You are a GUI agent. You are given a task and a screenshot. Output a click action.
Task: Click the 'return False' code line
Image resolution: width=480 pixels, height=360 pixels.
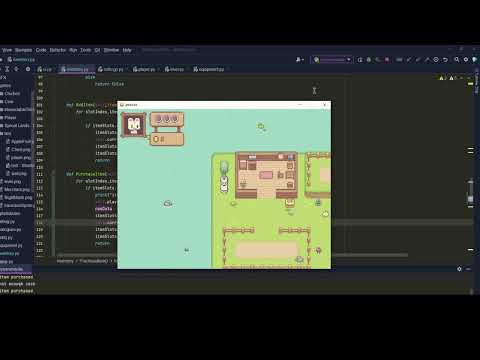click(x=109, y=84)
